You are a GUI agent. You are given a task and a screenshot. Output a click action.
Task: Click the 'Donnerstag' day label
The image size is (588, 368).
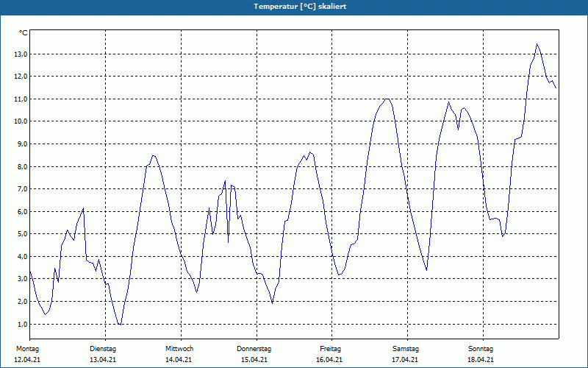(254, 349)
